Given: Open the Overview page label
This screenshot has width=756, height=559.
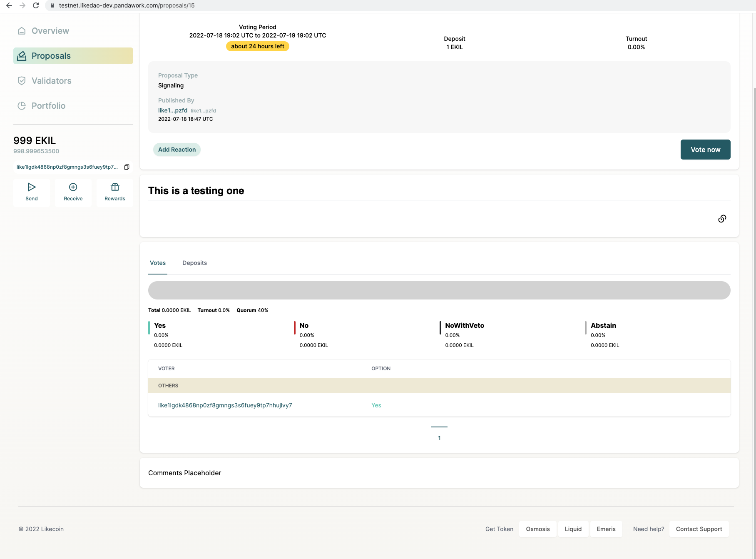Looking at the screenshot, I should pyautogui.click(x=50, y=31).
